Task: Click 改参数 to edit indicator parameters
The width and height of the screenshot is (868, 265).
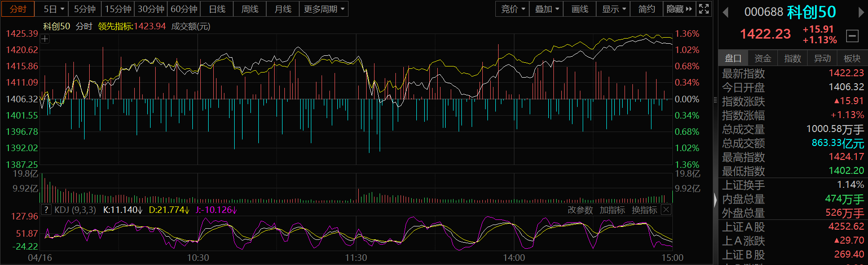Action: pos(580,210)
